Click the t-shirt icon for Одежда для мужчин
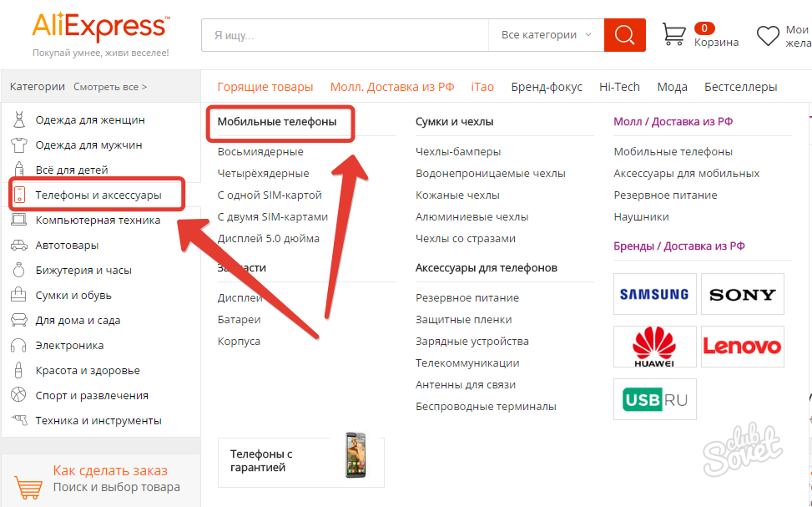The height and width of the screenshot is (507, 812). pos(19,145)
